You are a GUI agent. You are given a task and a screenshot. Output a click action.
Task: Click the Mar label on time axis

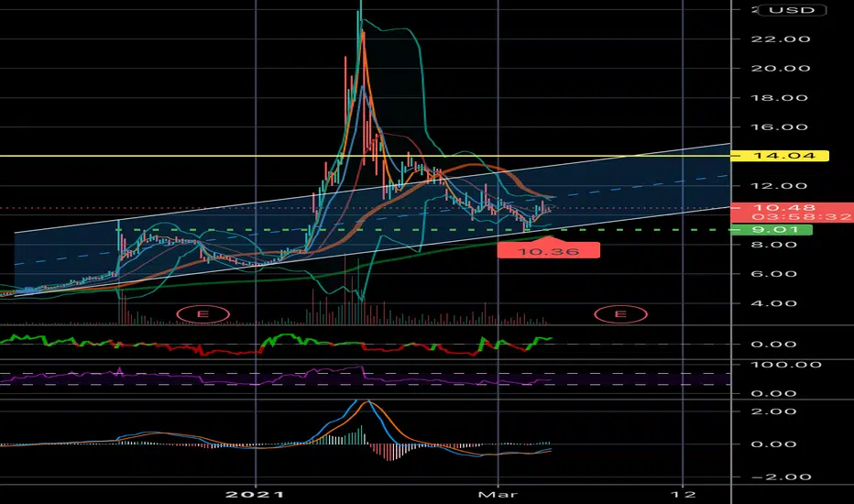[x=498, y=494]
